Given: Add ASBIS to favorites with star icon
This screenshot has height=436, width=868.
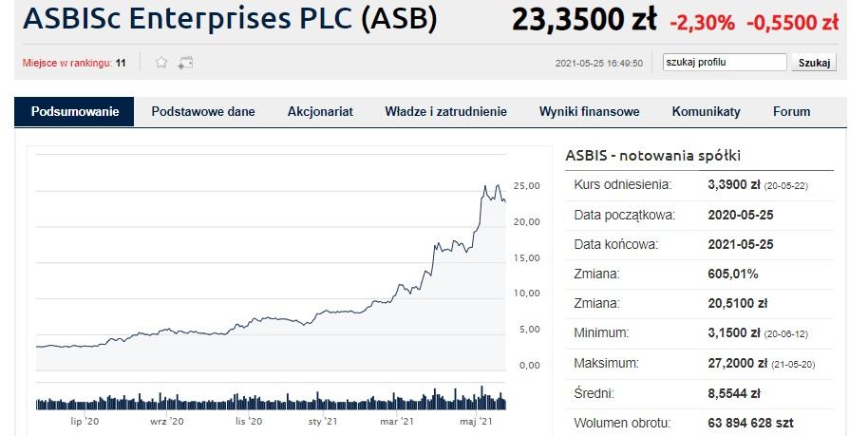Looking at the screenshot, I should click(161, 62).
